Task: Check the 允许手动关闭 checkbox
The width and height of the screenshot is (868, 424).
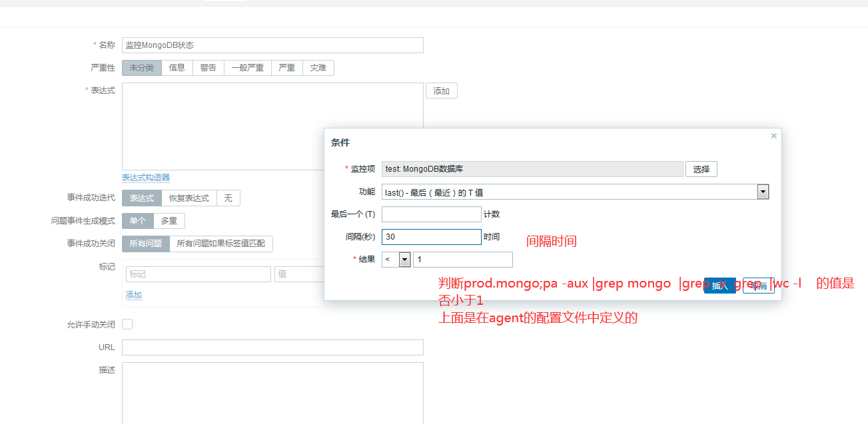Action: [127, 324]
